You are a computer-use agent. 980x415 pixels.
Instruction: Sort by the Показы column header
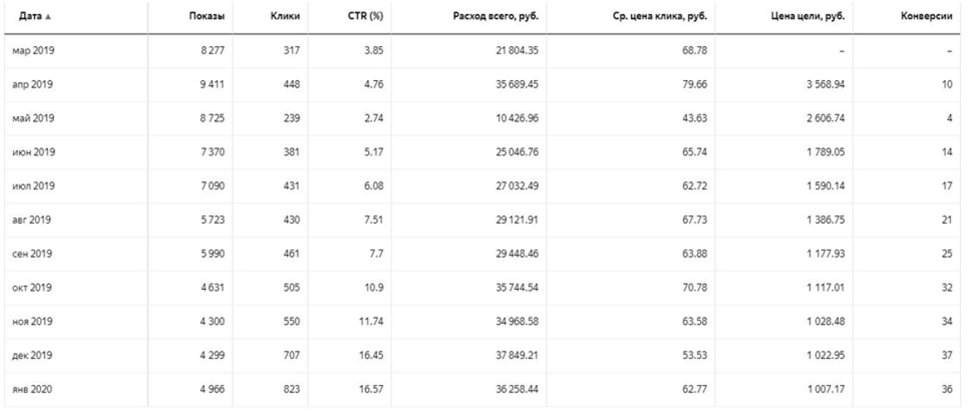coord(207,16)
